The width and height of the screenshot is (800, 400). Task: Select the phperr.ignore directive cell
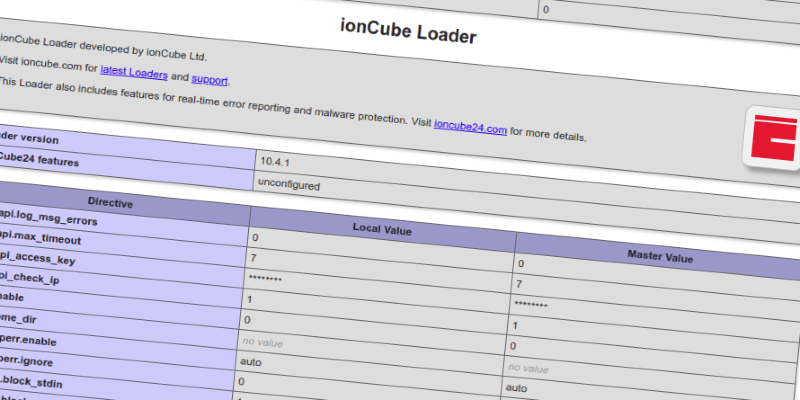pyautogui.click(x=30, y=360)
